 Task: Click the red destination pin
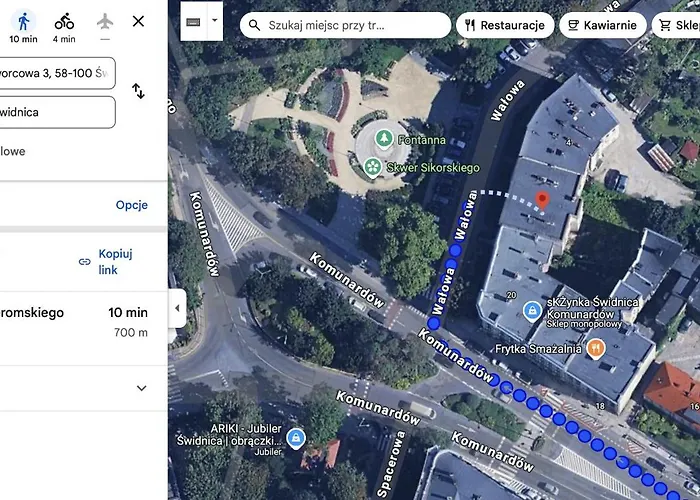click(x=542, y=201)
